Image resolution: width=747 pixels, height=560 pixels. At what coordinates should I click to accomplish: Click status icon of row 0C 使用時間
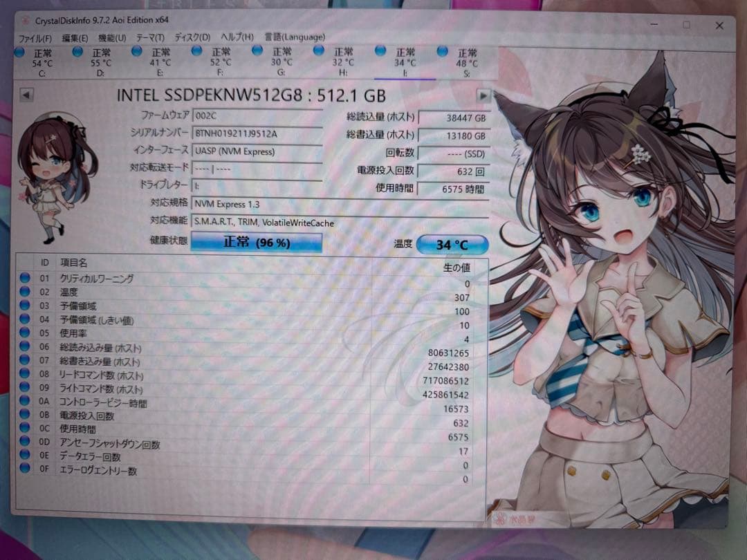[x=25, y=428]
